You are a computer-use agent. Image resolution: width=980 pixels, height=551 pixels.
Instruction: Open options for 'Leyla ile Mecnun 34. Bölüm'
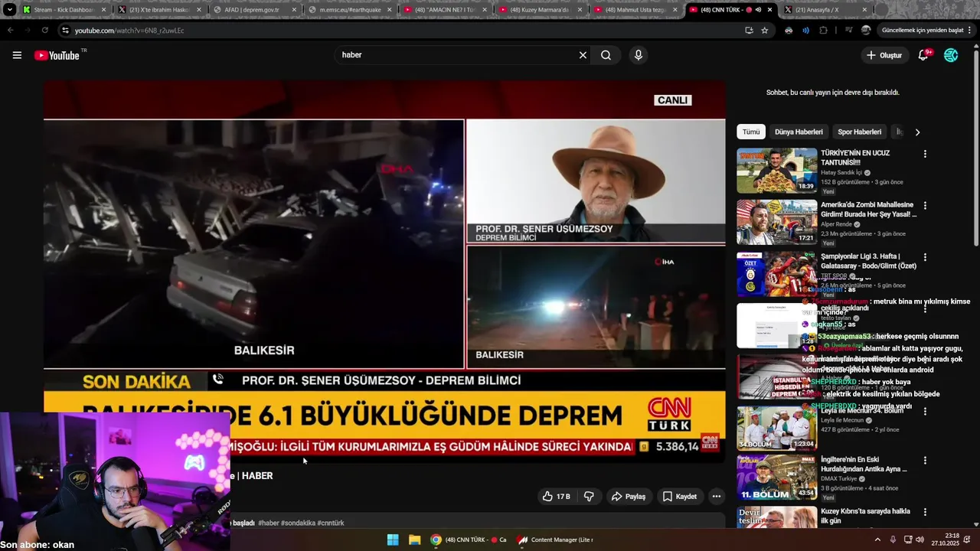(x=925, y=412)
